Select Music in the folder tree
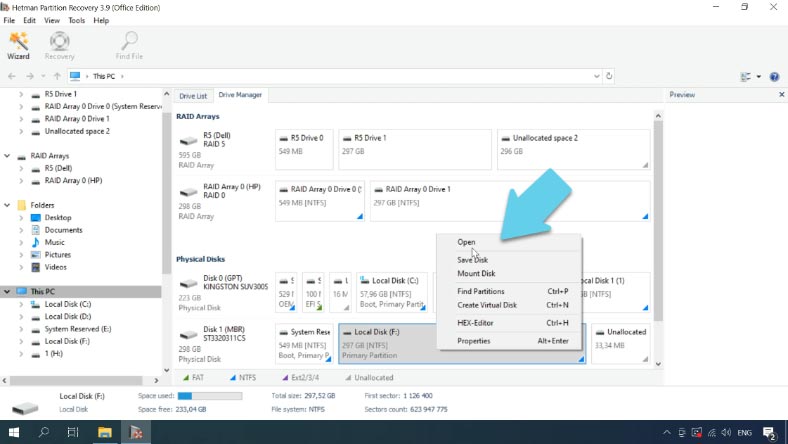The image size is (788, 444). pyautogui.click(x=55, y=242)
